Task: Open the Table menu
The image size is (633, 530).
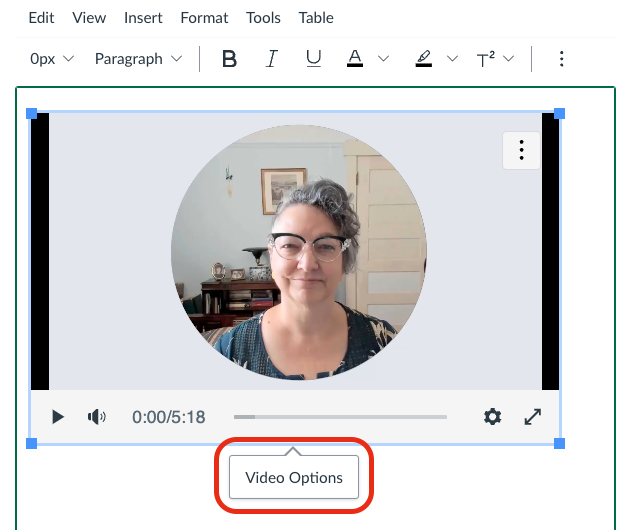Action: [x=317, y=18]
